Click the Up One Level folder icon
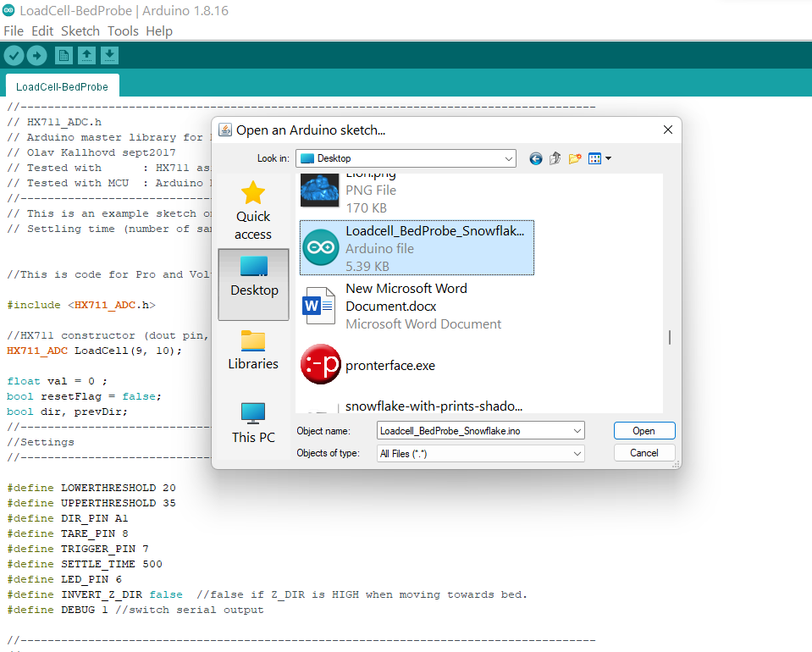This screenshot has width=812, height=652. pyautogui.click(x=555, y=158)
